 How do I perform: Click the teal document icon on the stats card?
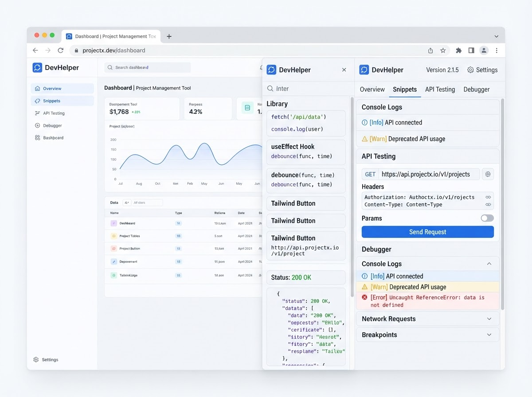(247, 108)
